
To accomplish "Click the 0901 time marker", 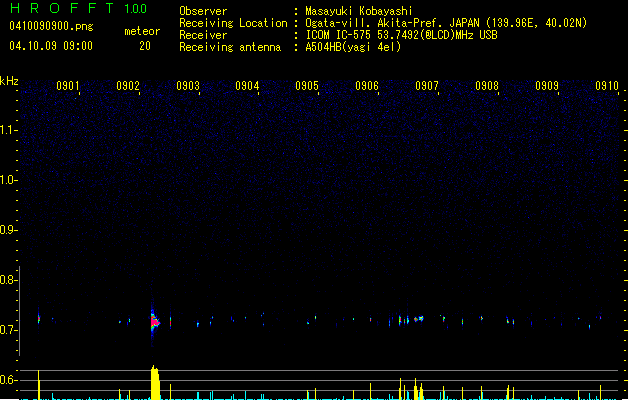I will (x=67, y=86).
